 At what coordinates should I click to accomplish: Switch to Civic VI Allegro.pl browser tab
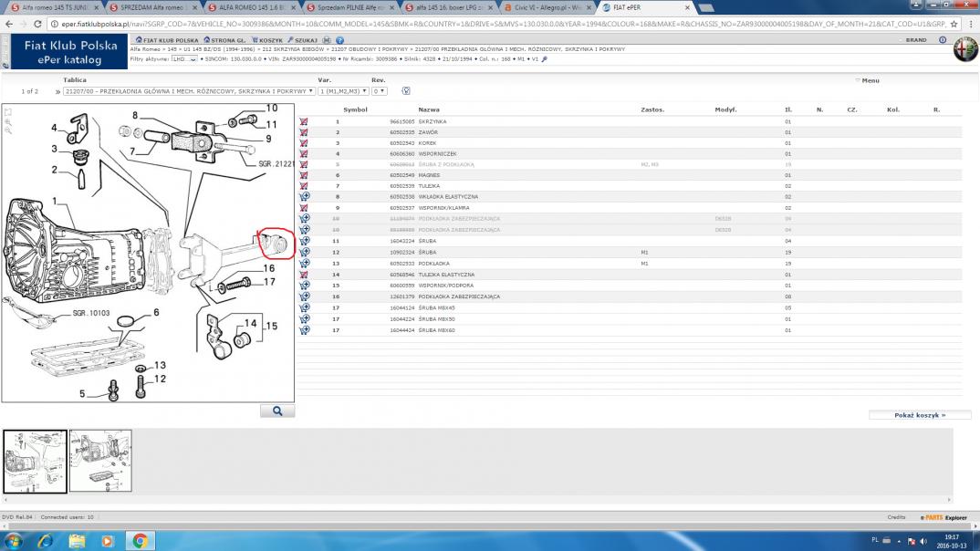click(x=547, y=7)
